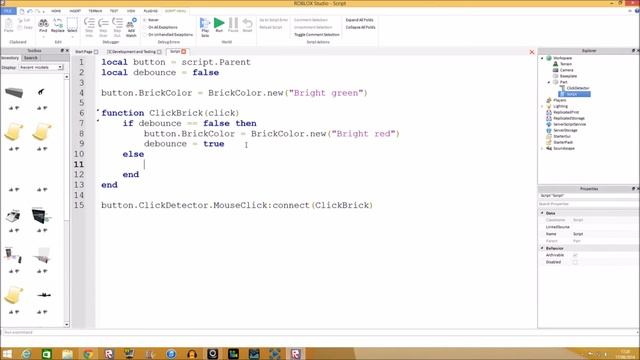Click Expand All Folds
This screenshot has height=360, width=640.
pyautogui.click(x=359, y=20)
